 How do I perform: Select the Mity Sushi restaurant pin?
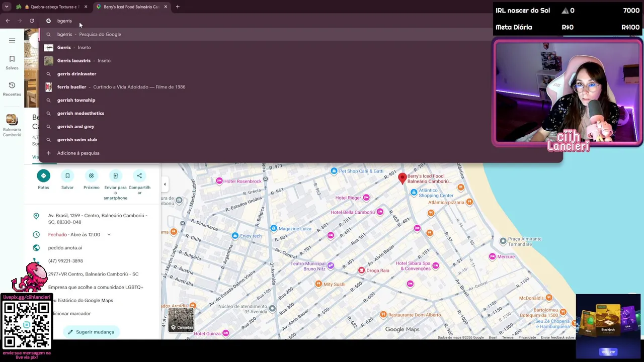pos(318,284)
